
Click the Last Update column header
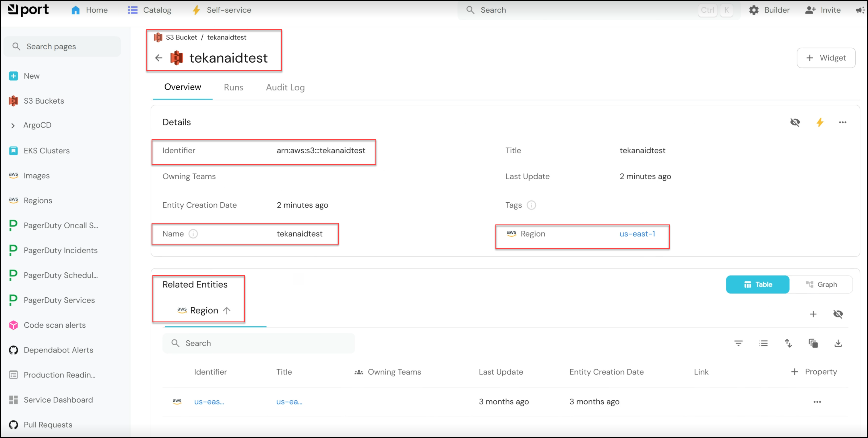tap(501, 372)
